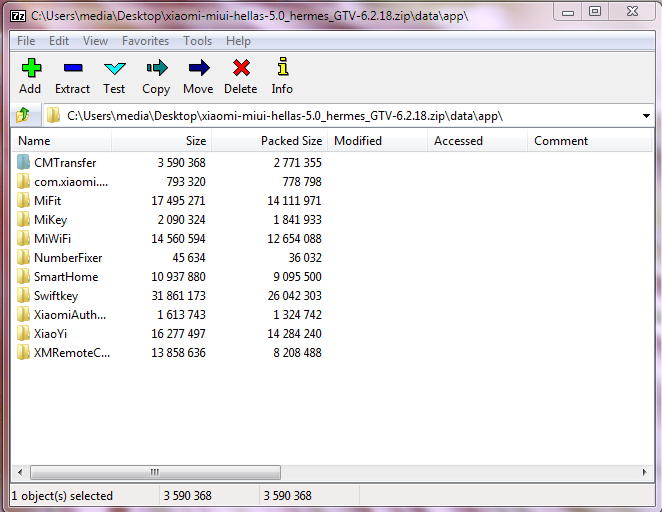Viewport: 662px width, 512px height.
Task: Select the NumberFixer entry name
Action: 68,257
